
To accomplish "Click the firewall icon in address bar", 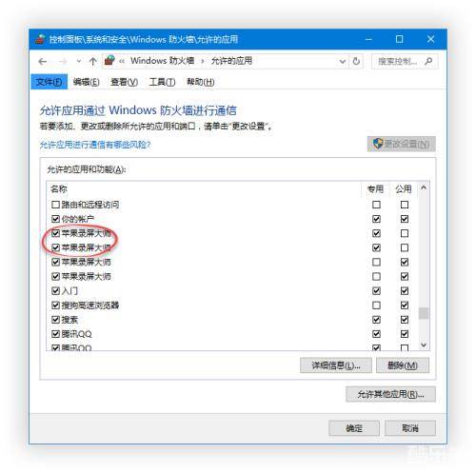I will coord(109,60).
